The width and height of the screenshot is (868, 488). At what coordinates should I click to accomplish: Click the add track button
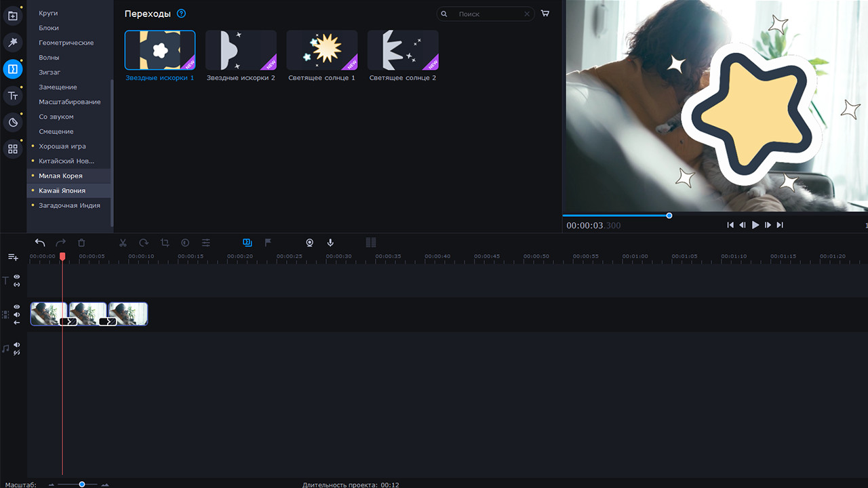click(x=13, y=258)
